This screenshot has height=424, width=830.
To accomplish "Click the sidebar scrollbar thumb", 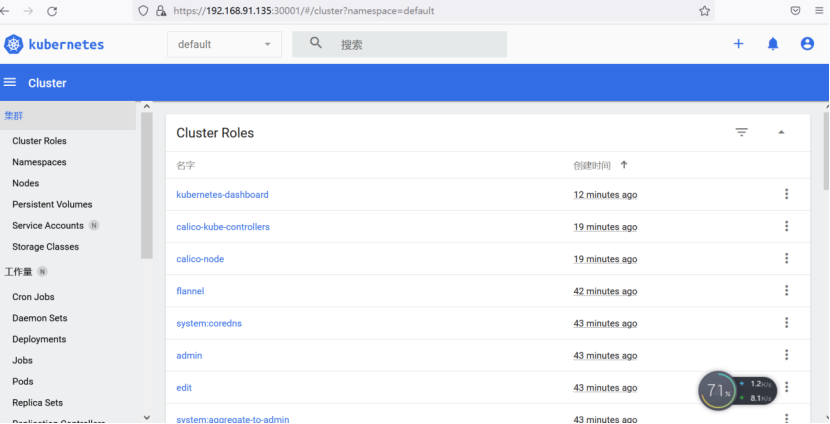I will point(147,185).
